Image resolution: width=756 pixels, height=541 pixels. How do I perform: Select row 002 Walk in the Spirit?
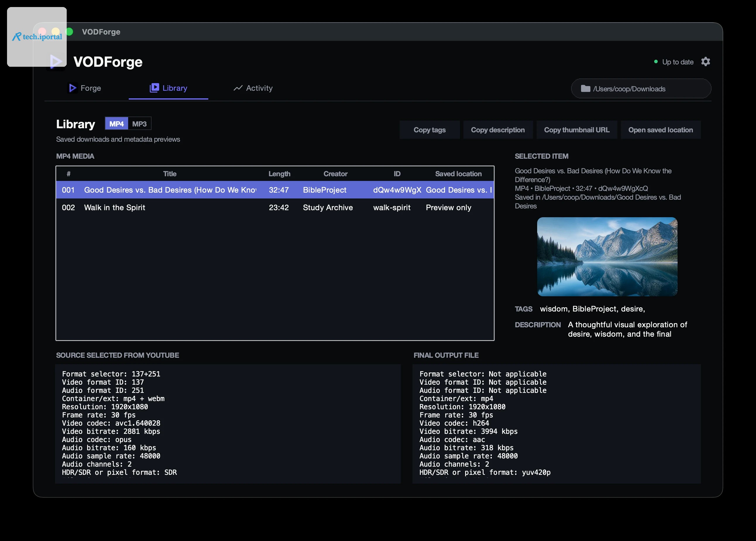point(275,208)
